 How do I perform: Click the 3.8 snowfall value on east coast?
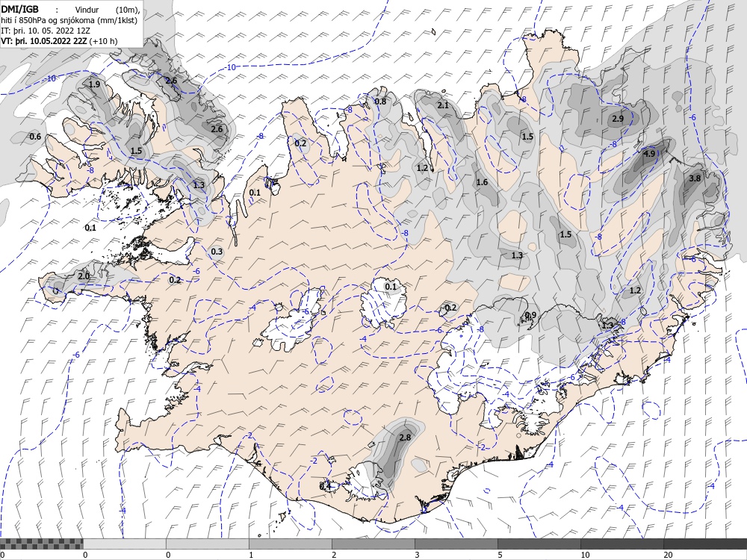click(695, 178)
